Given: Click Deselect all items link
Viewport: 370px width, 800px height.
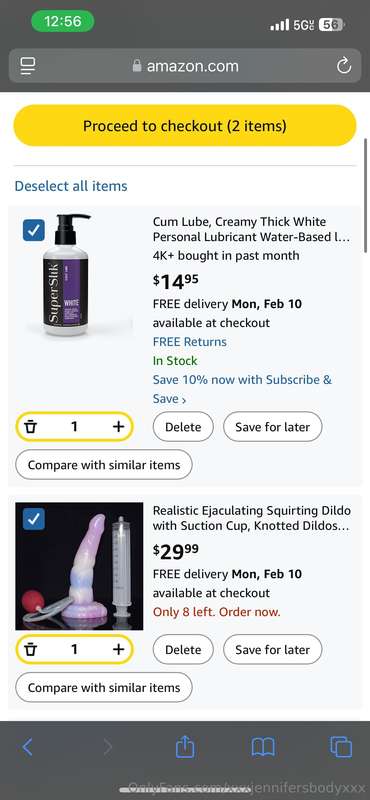Looking at the screenshot, I should pos(71,186).
